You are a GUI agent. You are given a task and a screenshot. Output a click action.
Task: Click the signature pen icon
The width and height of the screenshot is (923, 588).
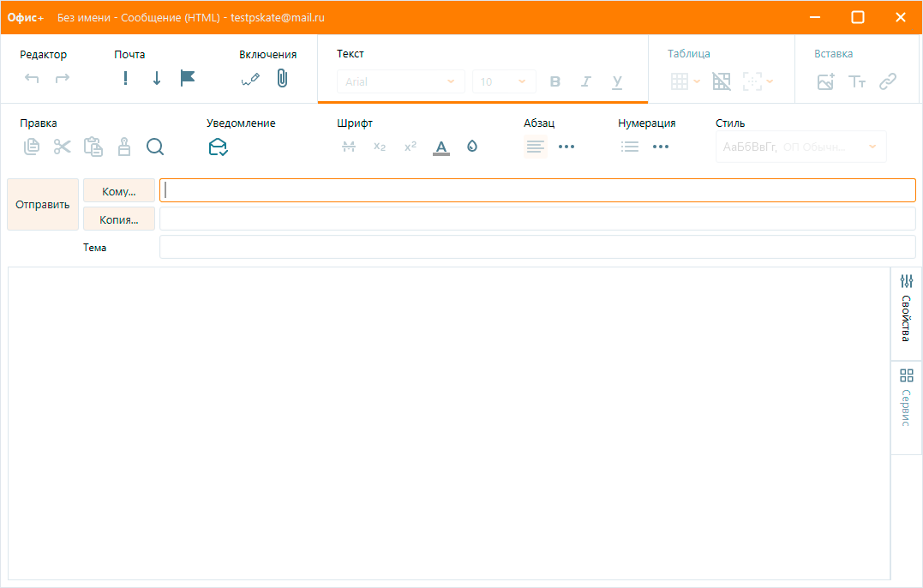click(250, 79)
